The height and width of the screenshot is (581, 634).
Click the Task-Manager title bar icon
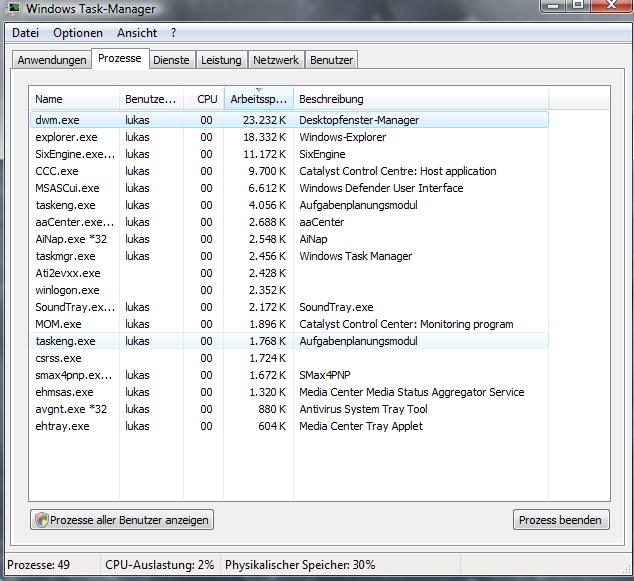(x=14, y=8)
